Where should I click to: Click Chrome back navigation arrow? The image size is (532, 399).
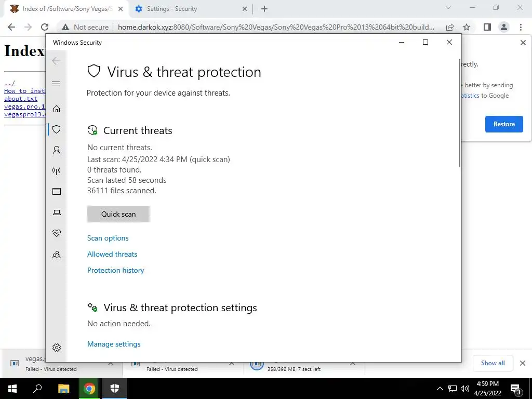11,27
